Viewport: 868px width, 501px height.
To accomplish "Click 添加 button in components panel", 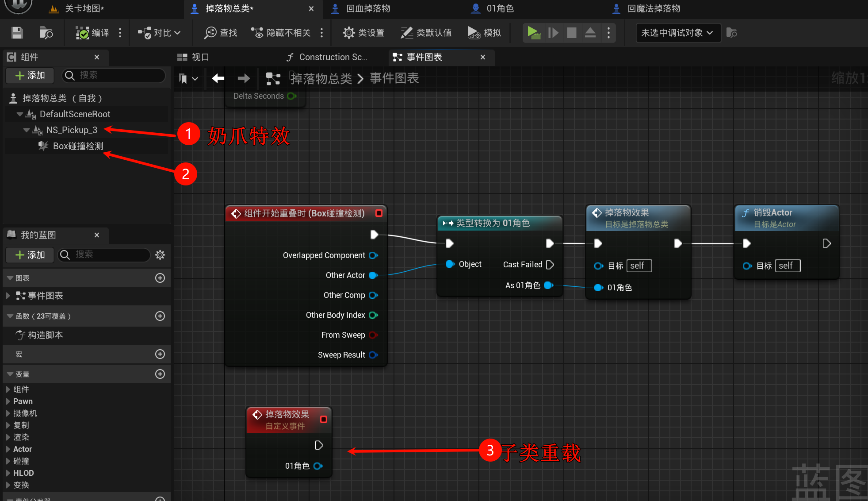I will (x=30, y=75).
